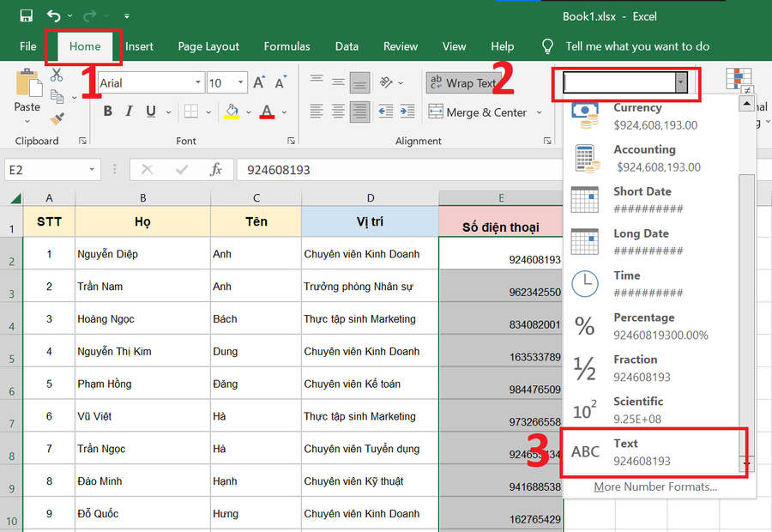Click the Number Format dropdown arrow

point(681,82)
